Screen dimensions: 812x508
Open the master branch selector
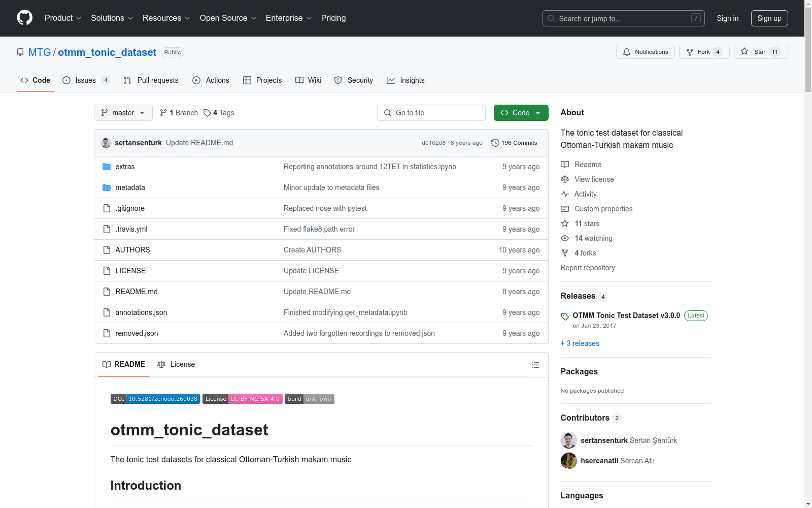tap(123, 113)
